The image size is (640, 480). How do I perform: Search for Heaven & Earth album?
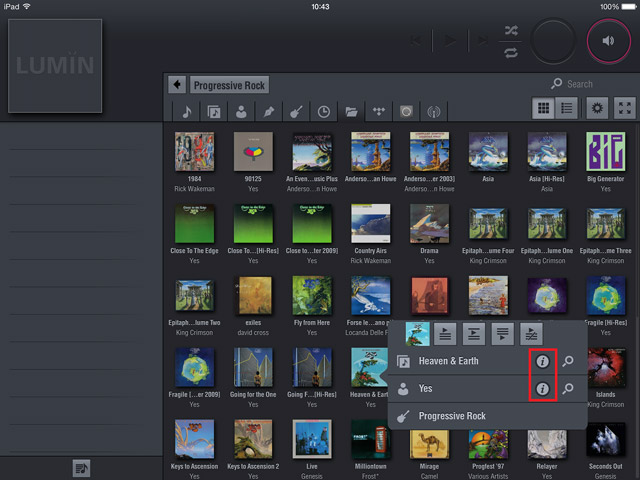click(568, 361)
